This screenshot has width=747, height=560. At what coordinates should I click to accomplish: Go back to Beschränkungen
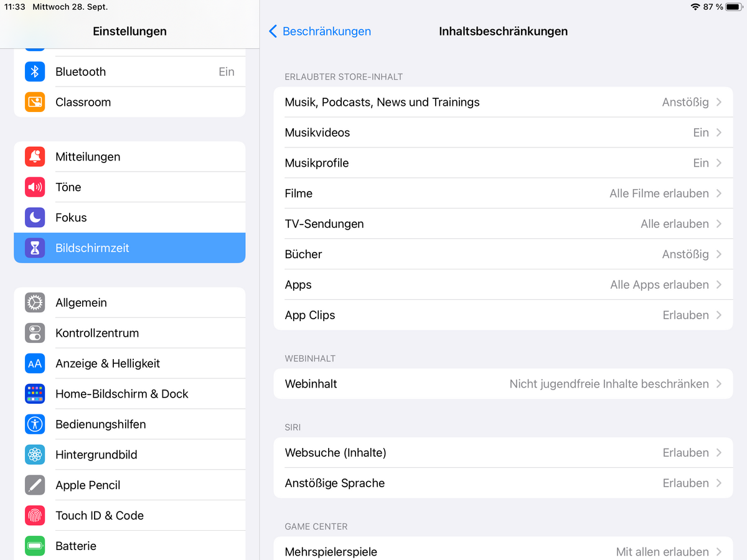(320, 31)
